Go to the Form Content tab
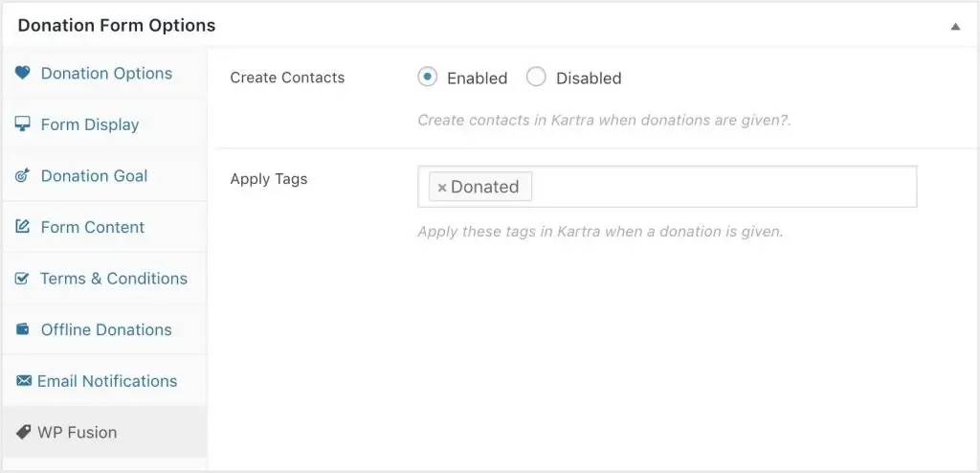 [x=93, y=227]
